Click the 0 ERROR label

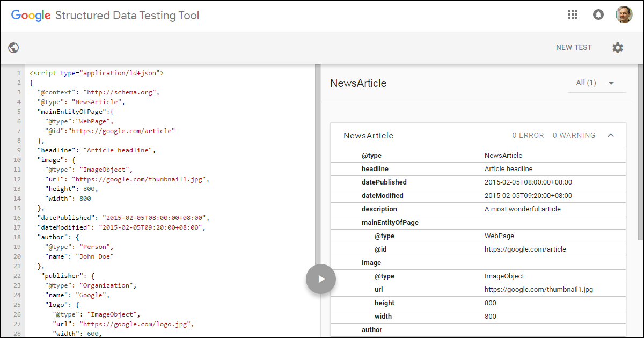tap(528, 136)
